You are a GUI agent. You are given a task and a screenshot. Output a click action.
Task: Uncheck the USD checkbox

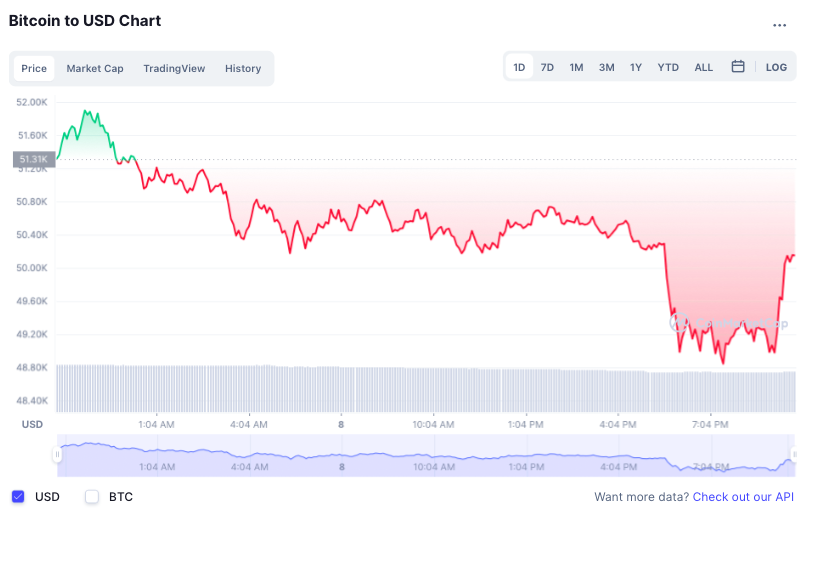coord(18,497)
